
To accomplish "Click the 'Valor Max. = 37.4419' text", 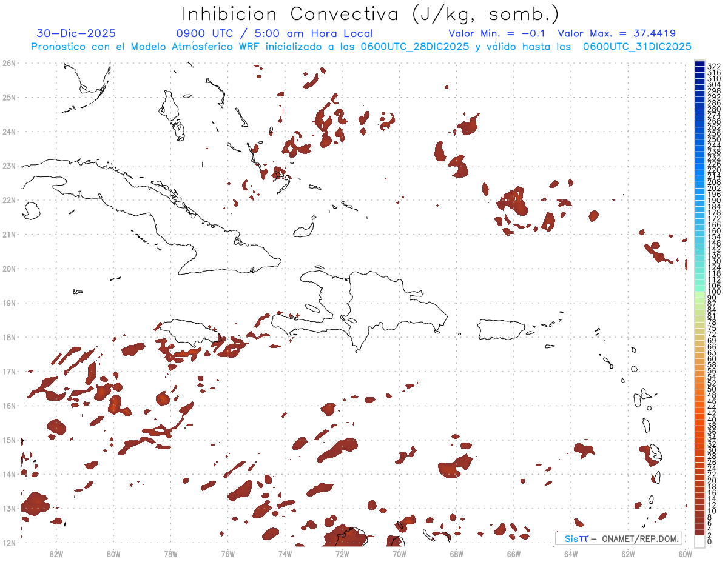I will click(x=616, y=33).
